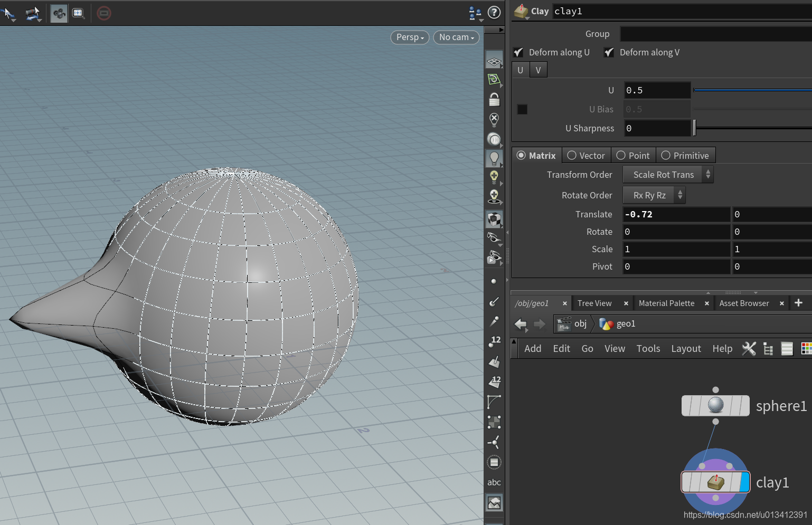Viewport: 812px width, 525px height.
Task: Switch to the U parameter tab
Action: pyautogui.click(x=521, y=70)
